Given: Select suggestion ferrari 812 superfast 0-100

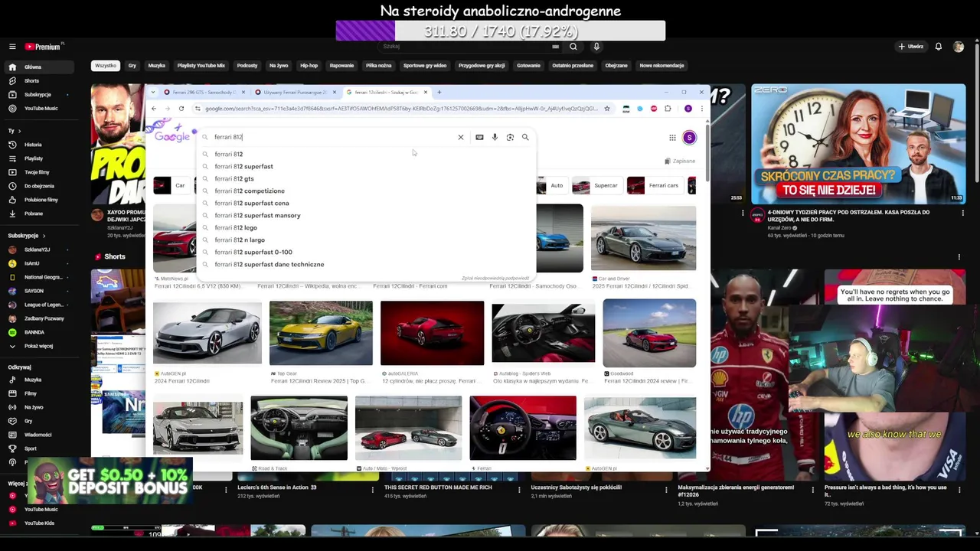Looking at the screenshot, I should pyautogui.click(x=367, y=252).
